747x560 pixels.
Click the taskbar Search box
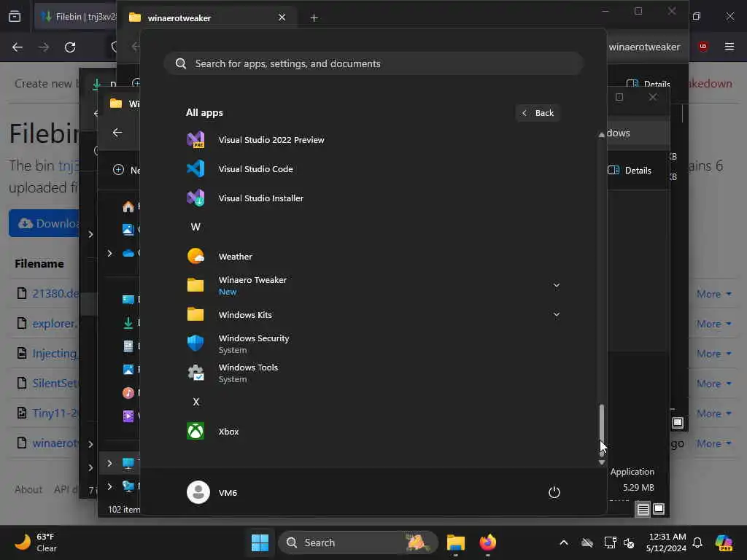pos(357,542)
